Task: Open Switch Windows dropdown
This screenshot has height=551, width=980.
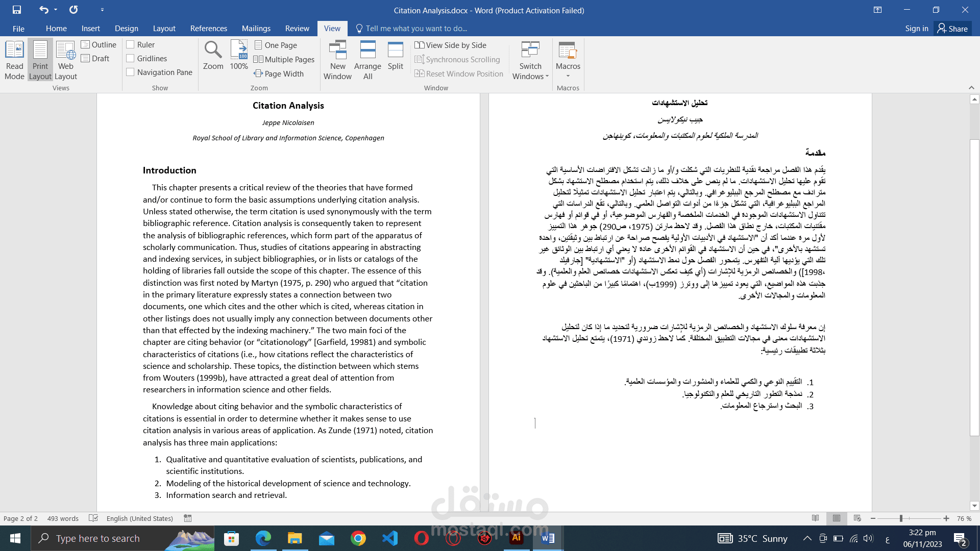Action: click(x=530, y=60)
